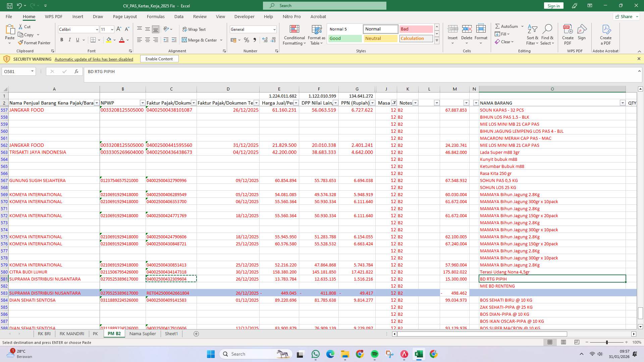
Task: Open the font size dropdown
Action: 112,29
